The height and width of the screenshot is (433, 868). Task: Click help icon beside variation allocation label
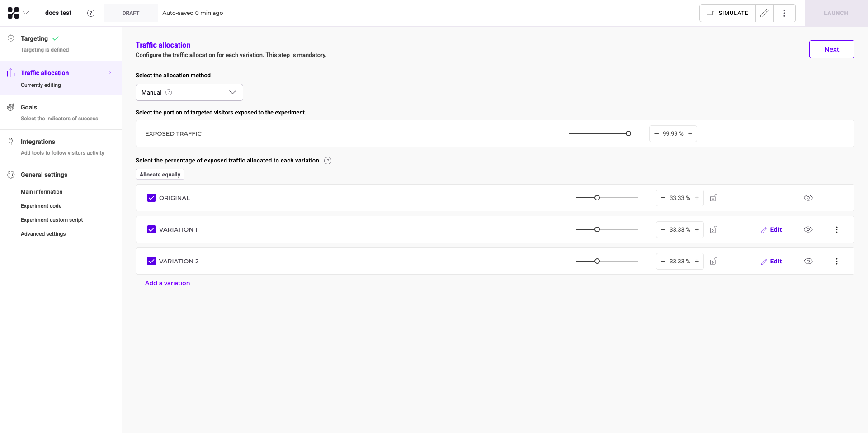click(328, 161)
